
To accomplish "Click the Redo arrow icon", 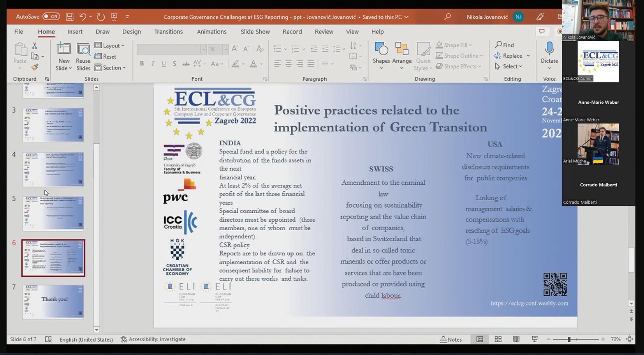I will click(x=101, y=17).
